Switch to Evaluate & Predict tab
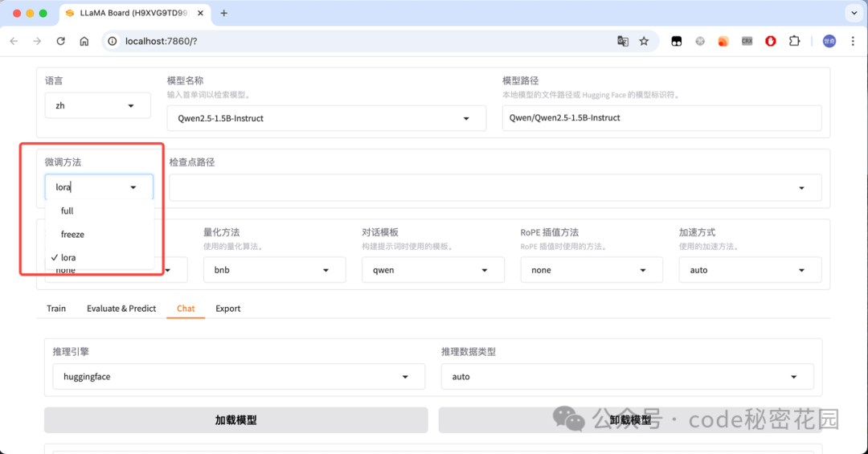The width and height of the screenshot is (868, 454). point(121,309)
